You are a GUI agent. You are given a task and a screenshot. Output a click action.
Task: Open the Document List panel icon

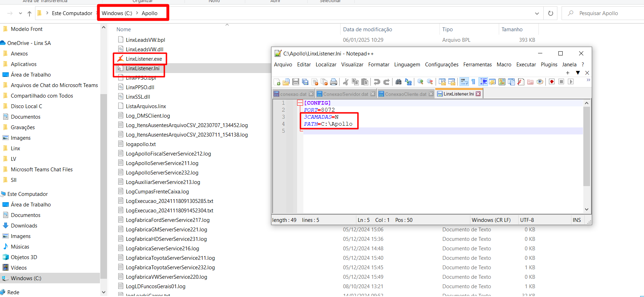(x=511, y=82)
